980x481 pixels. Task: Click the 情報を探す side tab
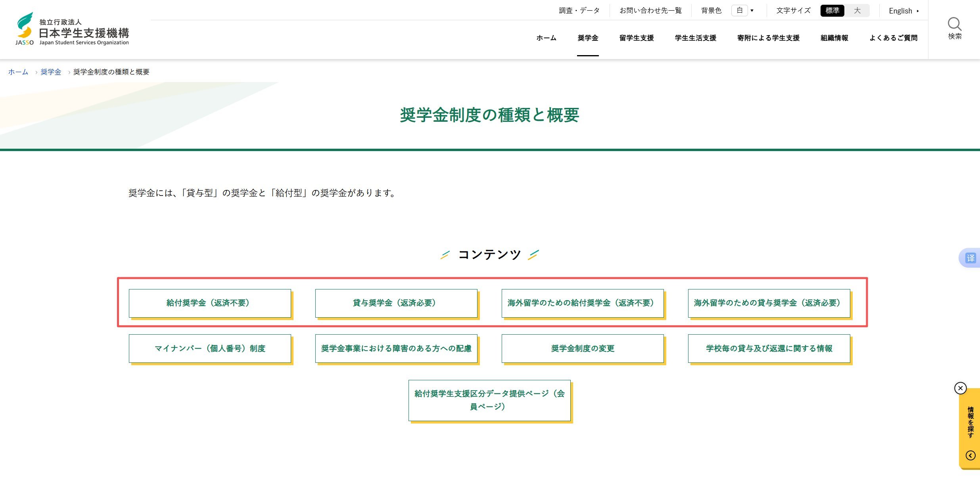pyautogui.click(x=970, y=422)
